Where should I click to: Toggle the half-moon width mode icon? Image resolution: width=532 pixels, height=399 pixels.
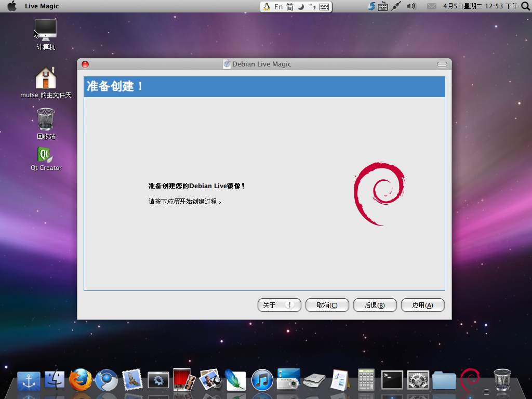pyautogui.click(x=301, y=7)
